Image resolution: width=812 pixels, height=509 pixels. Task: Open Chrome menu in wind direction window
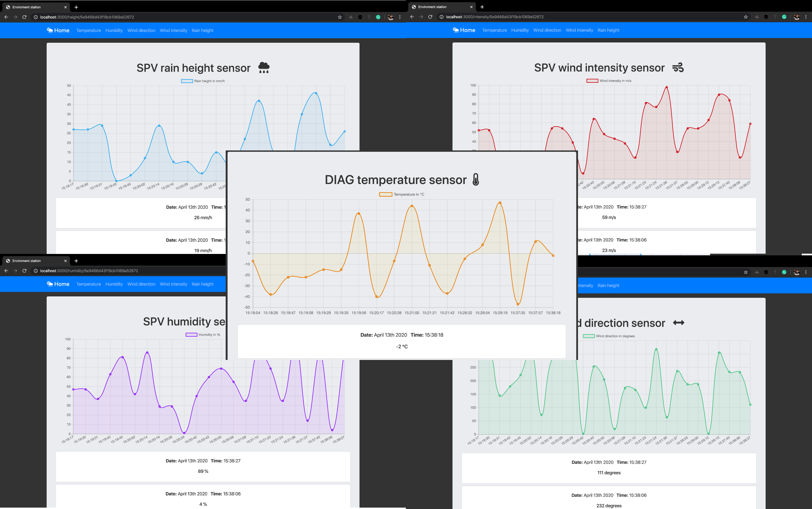click(806, 272)
